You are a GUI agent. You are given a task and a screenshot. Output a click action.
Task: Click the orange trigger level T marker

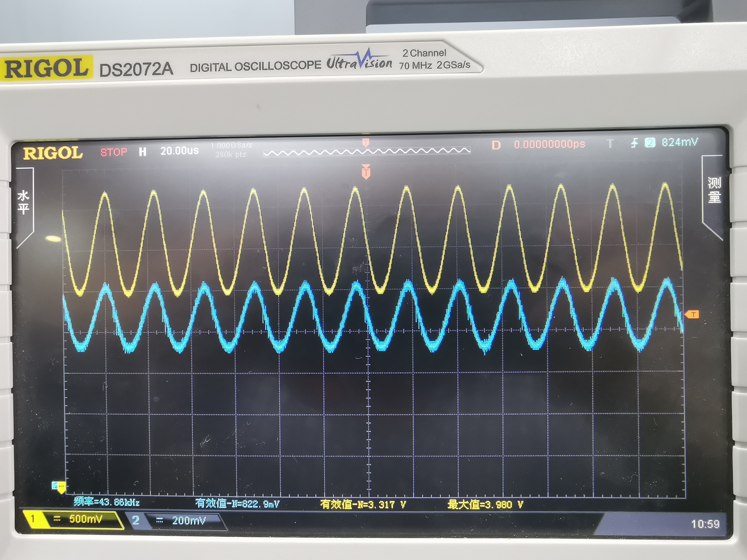692,315
